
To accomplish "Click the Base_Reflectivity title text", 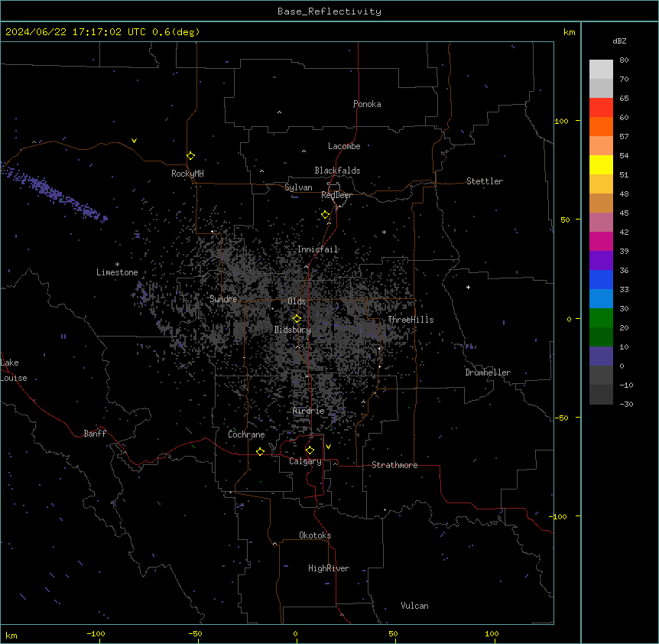I will click(329, 11).
